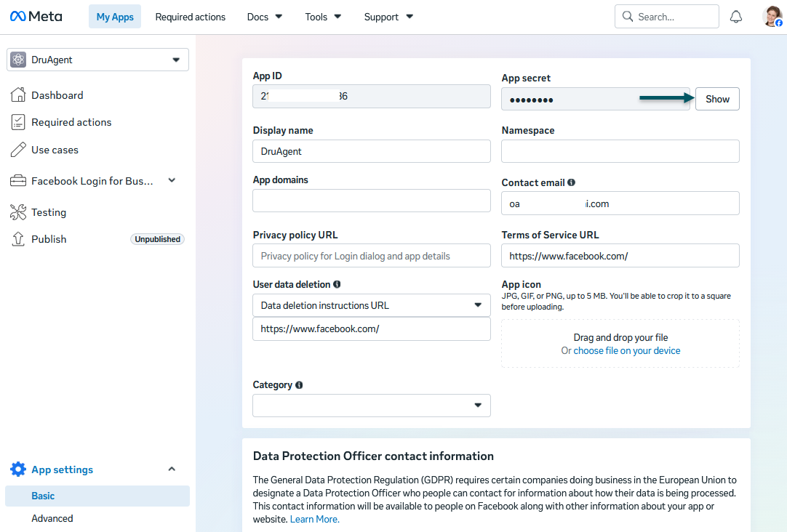Click the Search input field
This screenshot has height=532, width=787.
[666, 17]
